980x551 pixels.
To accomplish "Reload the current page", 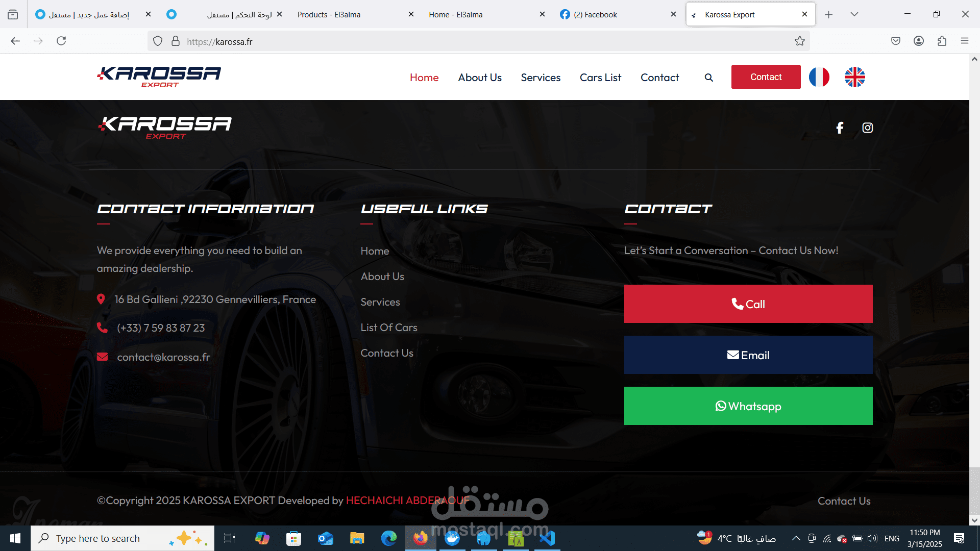I will [61, 41].
